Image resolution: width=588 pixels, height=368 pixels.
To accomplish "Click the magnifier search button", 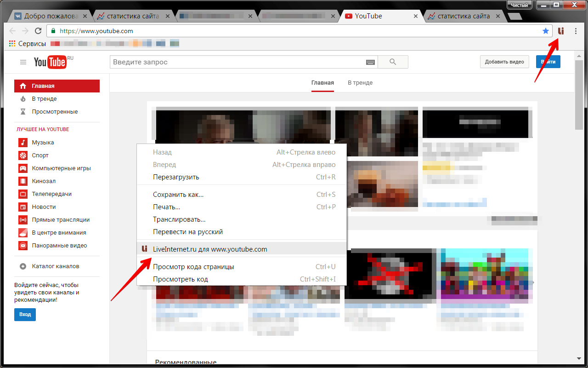I will [393, 62].
